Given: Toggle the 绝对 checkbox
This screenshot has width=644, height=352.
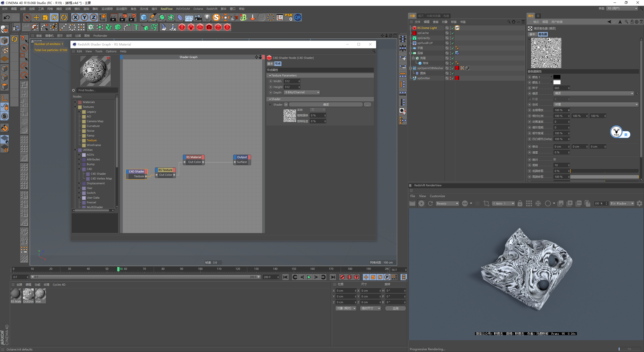Looking at the screenshot, I should click(x=555, y=159).
